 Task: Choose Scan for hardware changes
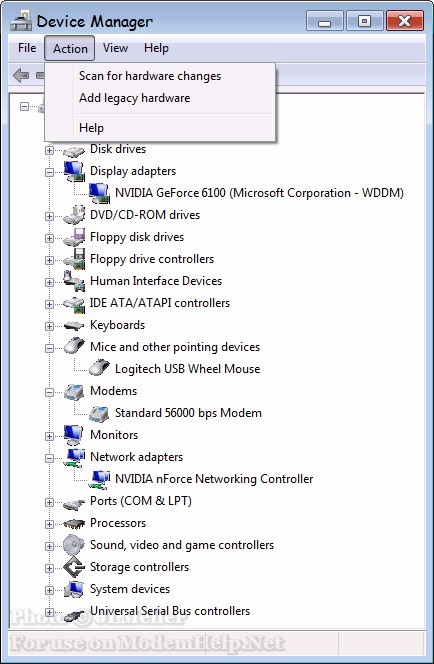coord(150,76)
